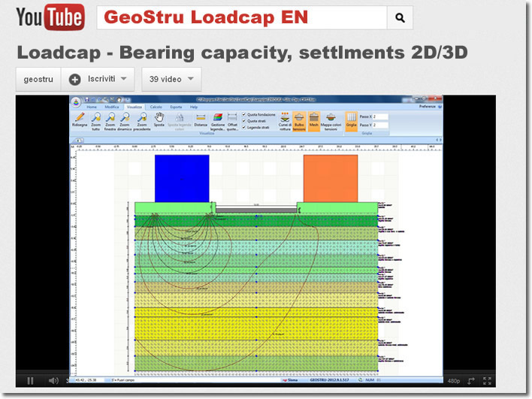
Task: Click the Preferenze link
Action: pyautogui.click(x=427, y=107)
